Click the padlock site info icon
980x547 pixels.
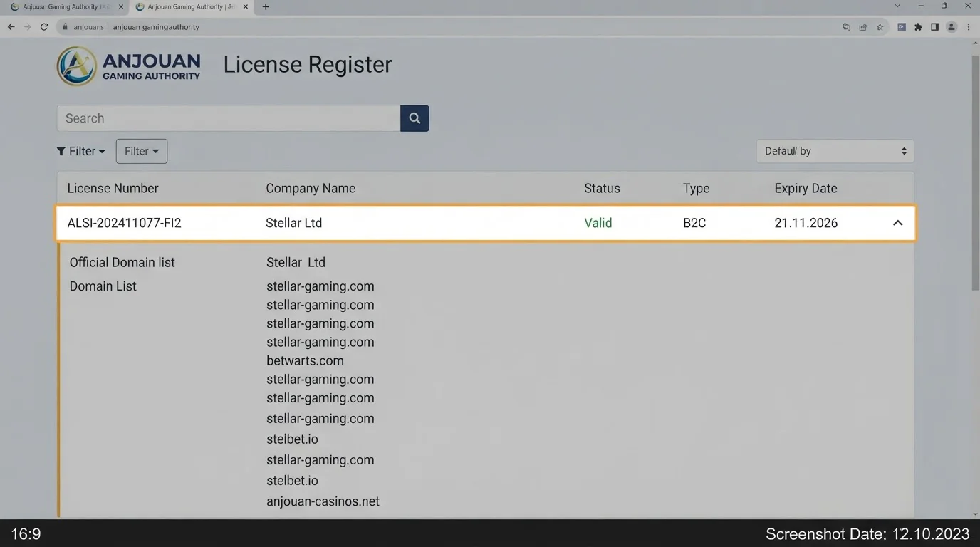65,27
